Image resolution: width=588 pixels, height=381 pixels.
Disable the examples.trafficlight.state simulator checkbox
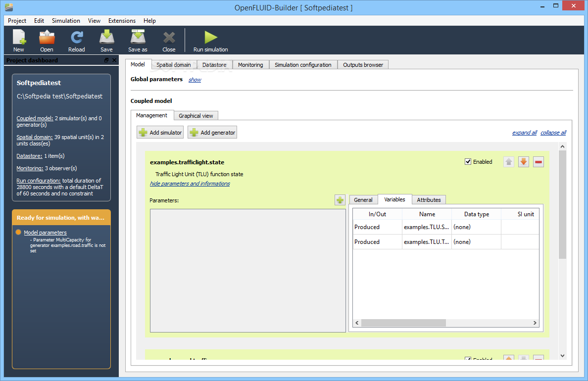coord(468,162)
